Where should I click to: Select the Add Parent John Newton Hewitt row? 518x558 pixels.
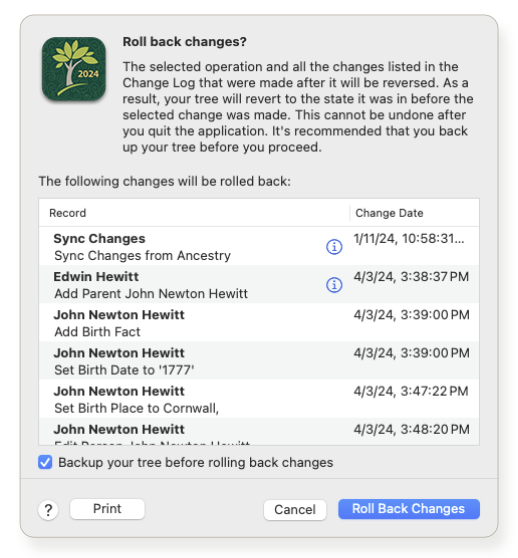[x=259, y=284]
